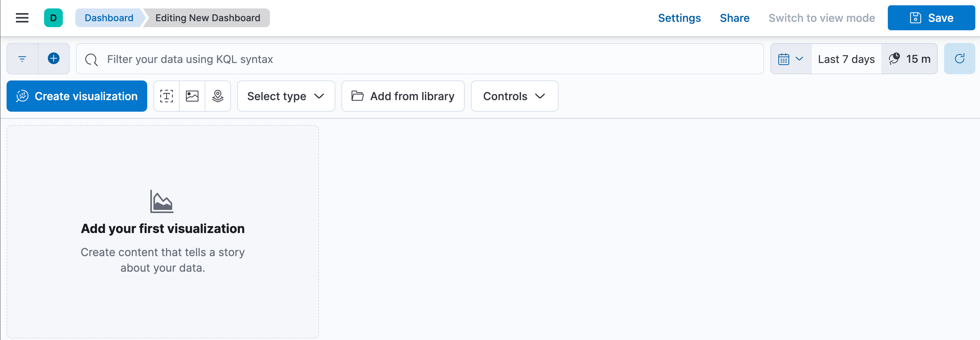
Task: Open the filter options menu icon
Action: click(x=22, y=59)
